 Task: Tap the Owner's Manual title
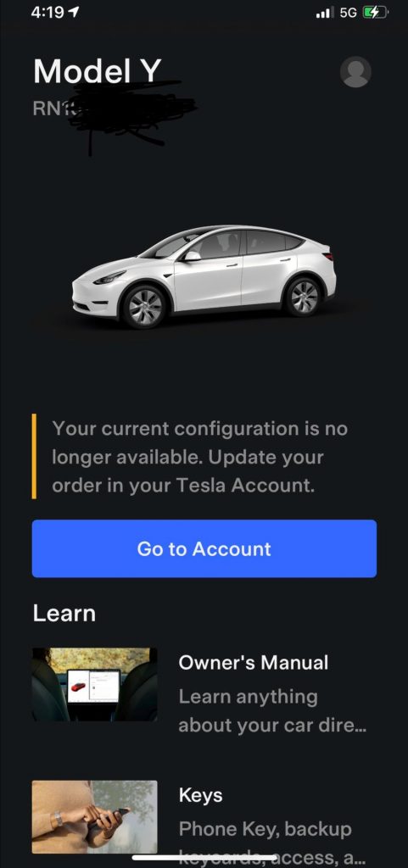click(254, 663)
